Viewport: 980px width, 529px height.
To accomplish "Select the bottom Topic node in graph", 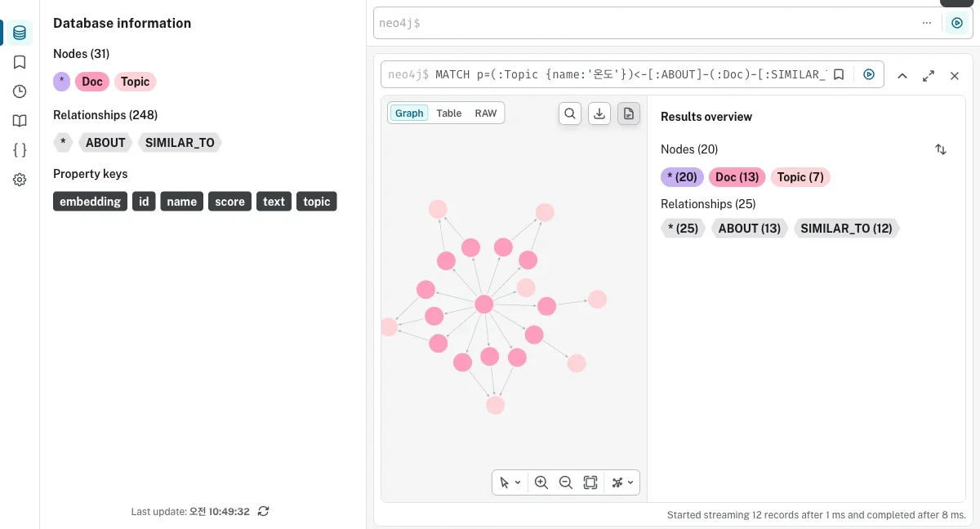I will (x=495, y=405).
